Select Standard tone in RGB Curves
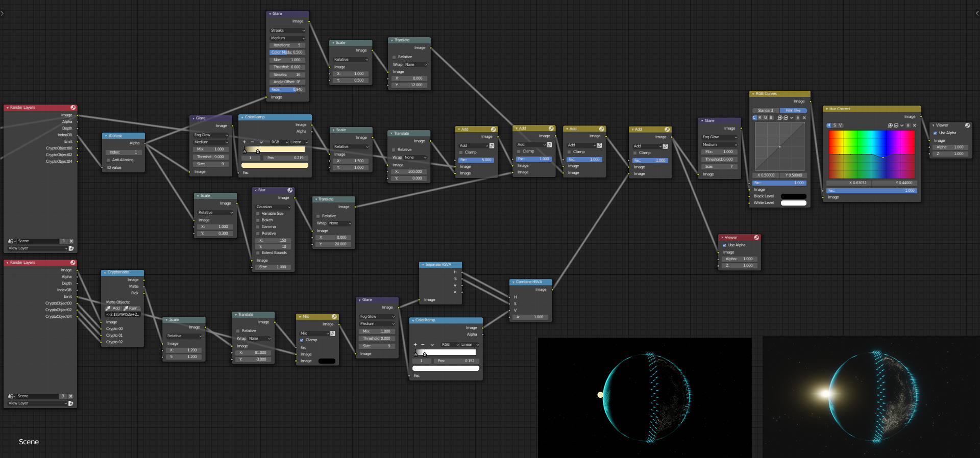 click(766, 111)
